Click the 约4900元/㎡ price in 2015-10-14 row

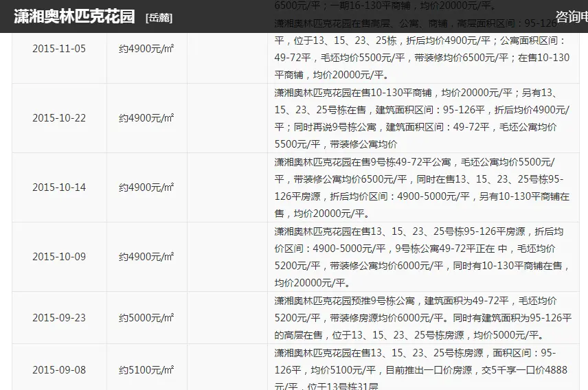click(146, 187)
